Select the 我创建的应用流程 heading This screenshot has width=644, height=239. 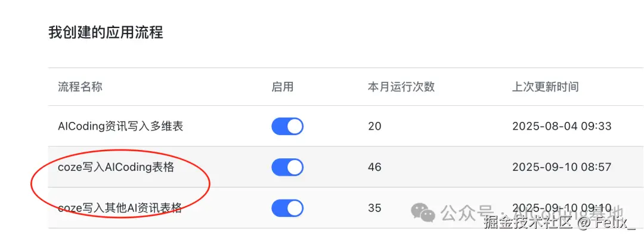click(x=106, y=32)
